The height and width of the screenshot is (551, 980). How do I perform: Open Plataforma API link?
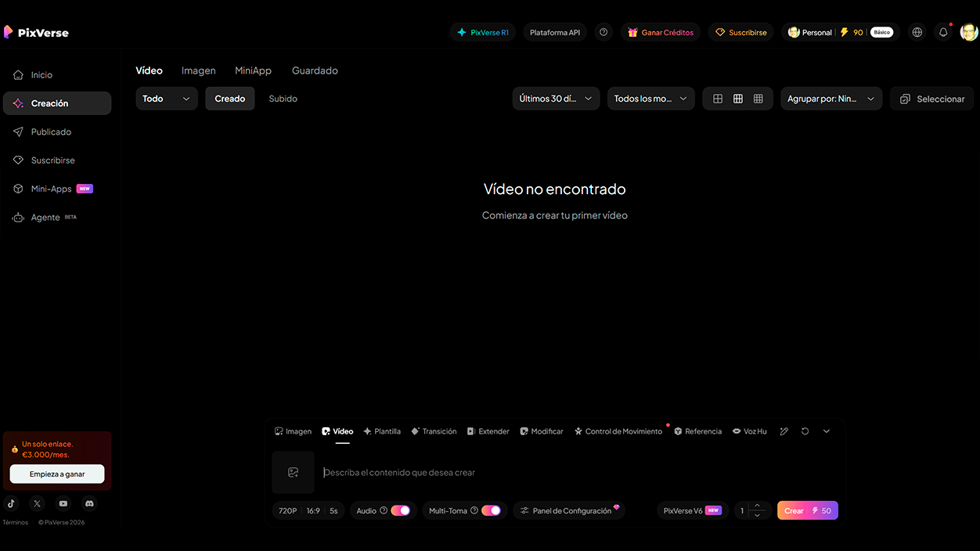click(555, 32)
